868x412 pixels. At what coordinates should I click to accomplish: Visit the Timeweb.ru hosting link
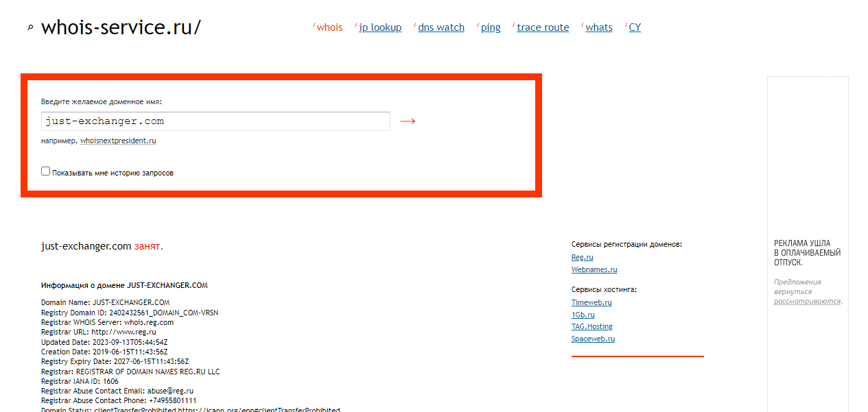pos(591,302)
